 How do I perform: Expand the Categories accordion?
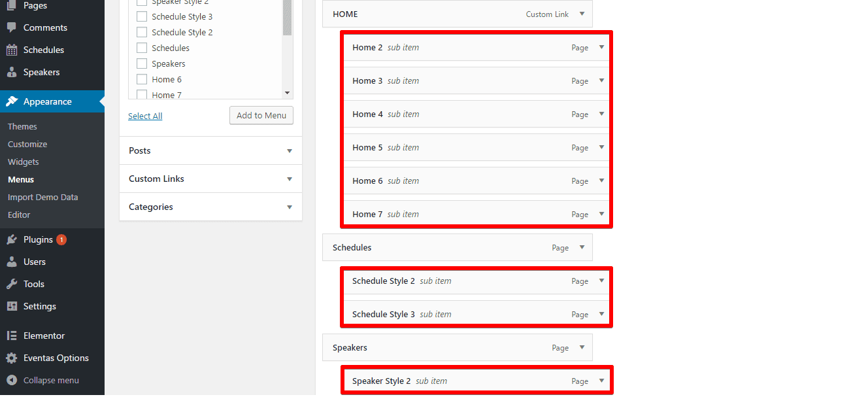210,207
